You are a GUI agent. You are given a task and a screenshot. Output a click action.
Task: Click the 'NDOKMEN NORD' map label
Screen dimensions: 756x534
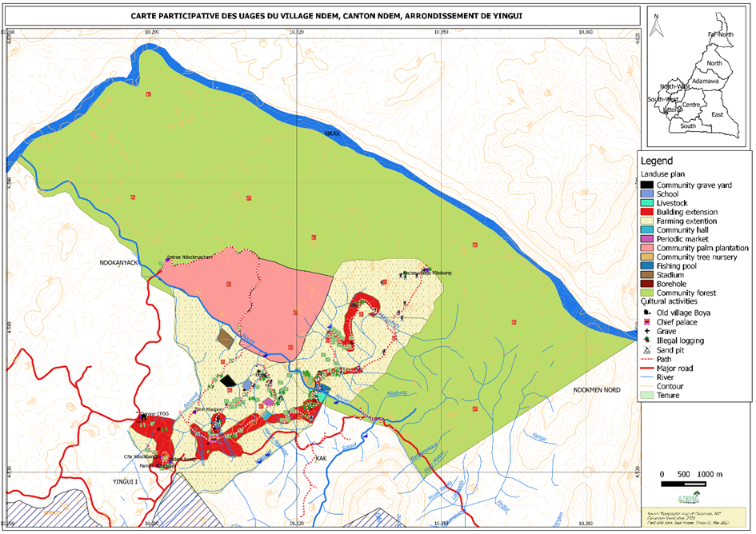point(597,390)
